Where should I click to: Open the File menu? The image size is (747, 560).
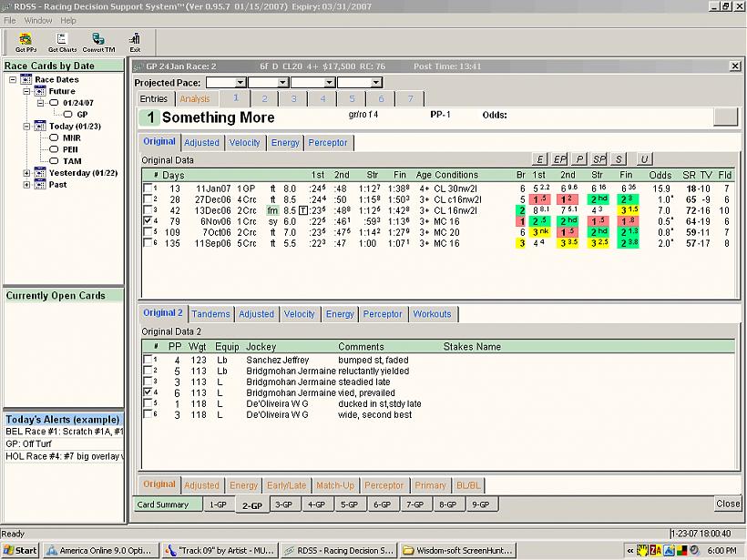(9, 20)
